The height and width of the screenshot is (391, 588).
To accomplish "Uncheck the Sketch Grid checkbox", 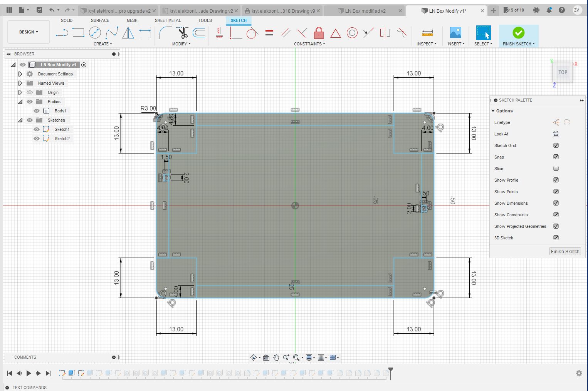I will (x=556, y=145).
